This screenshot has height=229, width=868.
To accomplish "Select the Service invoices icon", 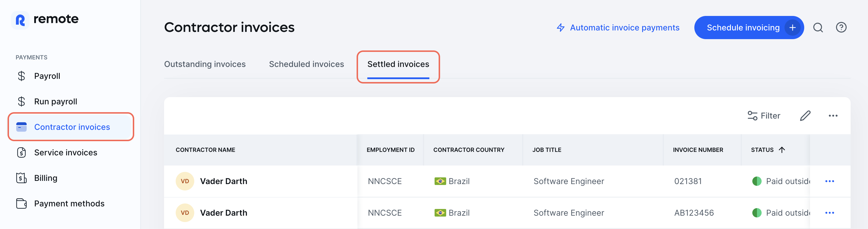I will [21, 152].
